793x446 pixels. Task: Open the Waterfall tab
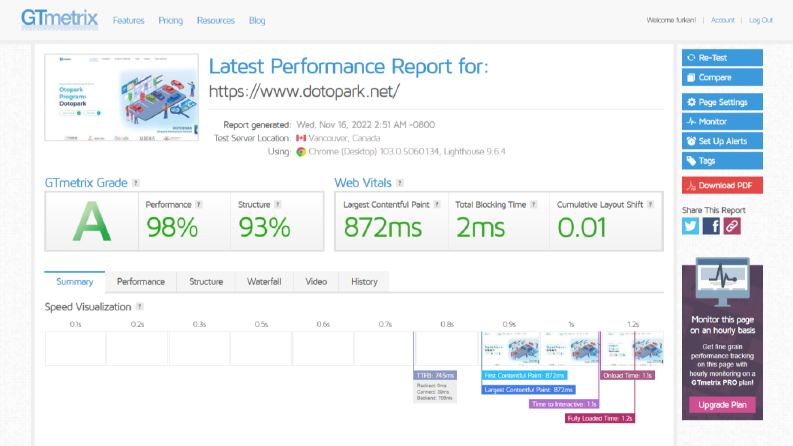pos(264,282)
